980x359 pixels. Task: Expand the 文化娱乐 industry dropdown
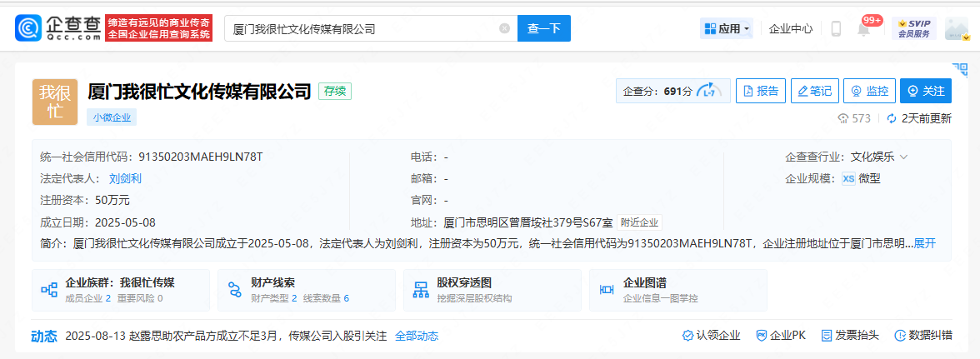tap(879, 157)
